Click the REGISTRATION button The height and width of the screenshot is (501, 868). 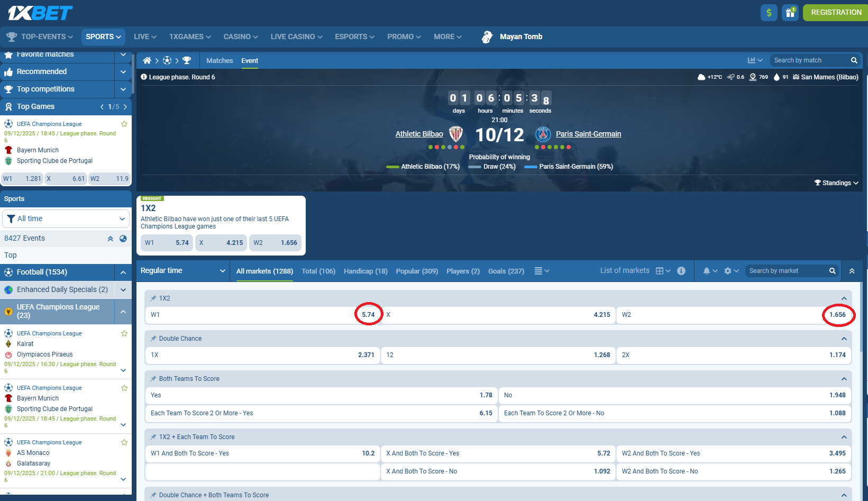[835, 12]
